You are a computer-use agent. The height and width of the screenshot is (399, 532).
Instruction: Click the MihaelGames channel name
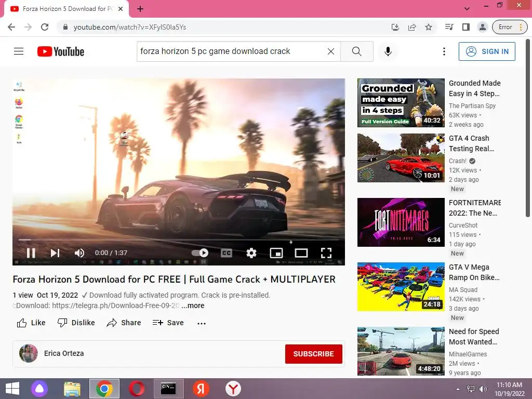(468, 354)
